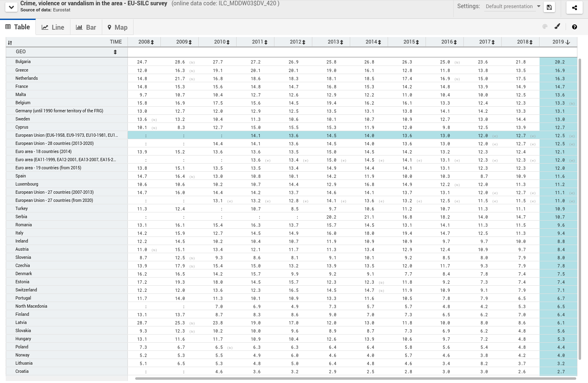
Task: Click the color palette icon
Action: click(545, 26)
